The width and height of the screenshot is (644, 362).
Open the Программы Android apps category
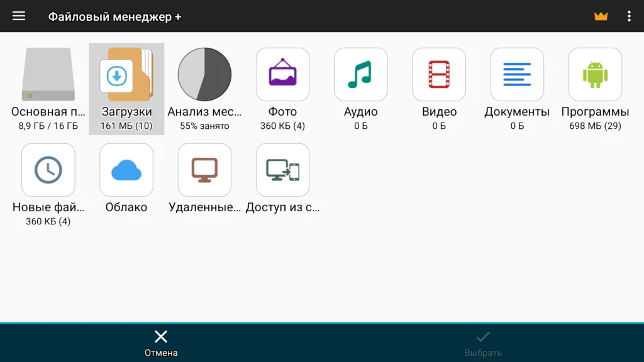click(x=595, y=74)
